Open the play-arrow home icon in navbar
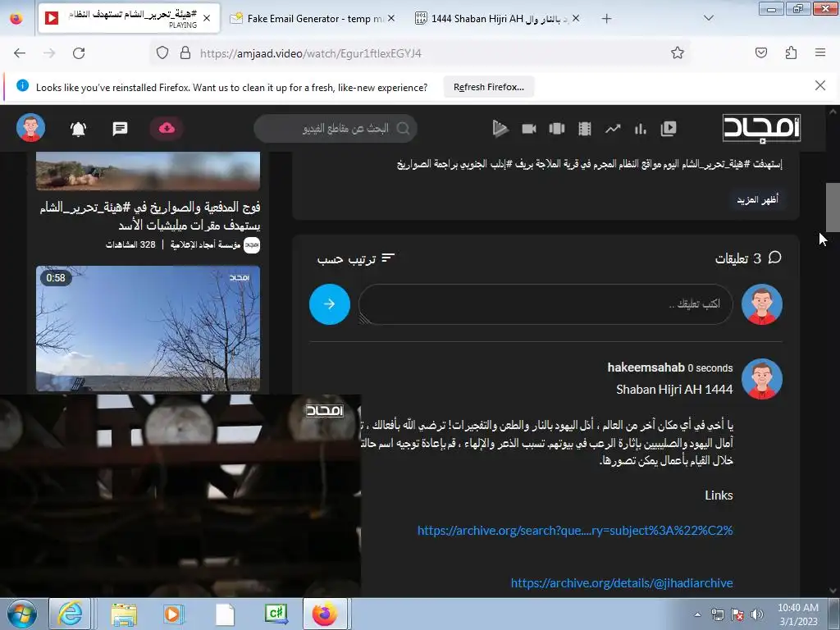Screen dimensions: 840x630 [x=500, y=129]
